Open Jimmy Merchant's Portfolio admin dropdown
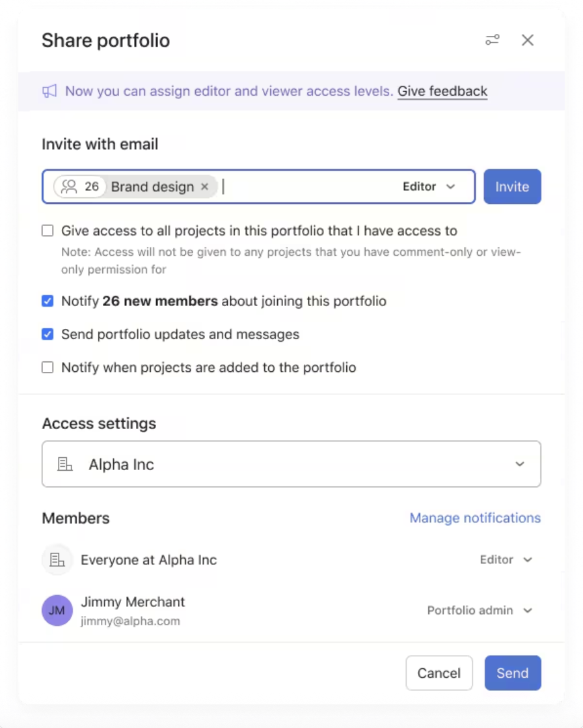The height and width of the screenshot is (728, 583). [x=480, y=610]
